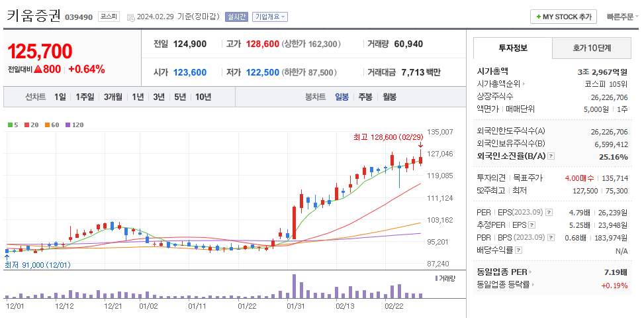
Task: Expand the 빠른주문 dropdown
Action: (623, 17)
